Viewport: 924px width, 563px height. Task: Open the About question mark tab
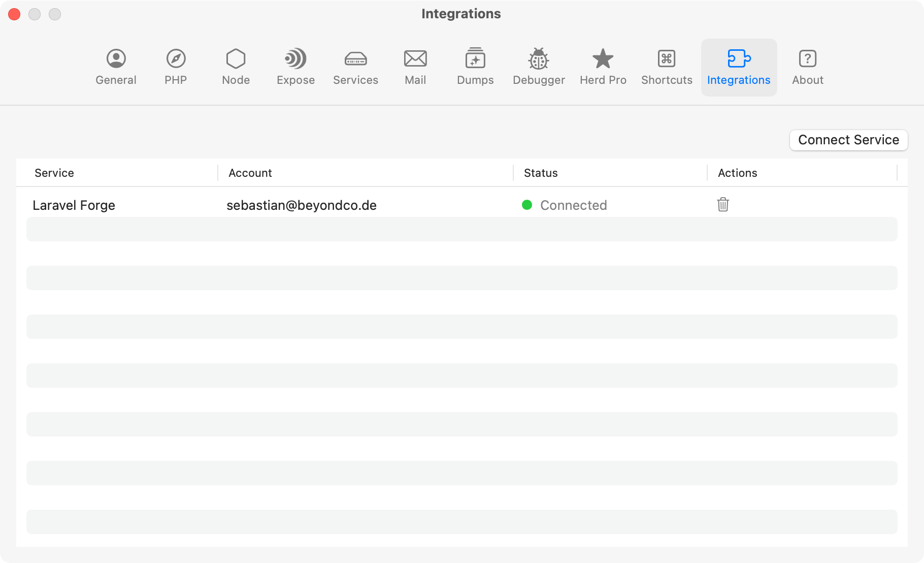tap(807, 67)
